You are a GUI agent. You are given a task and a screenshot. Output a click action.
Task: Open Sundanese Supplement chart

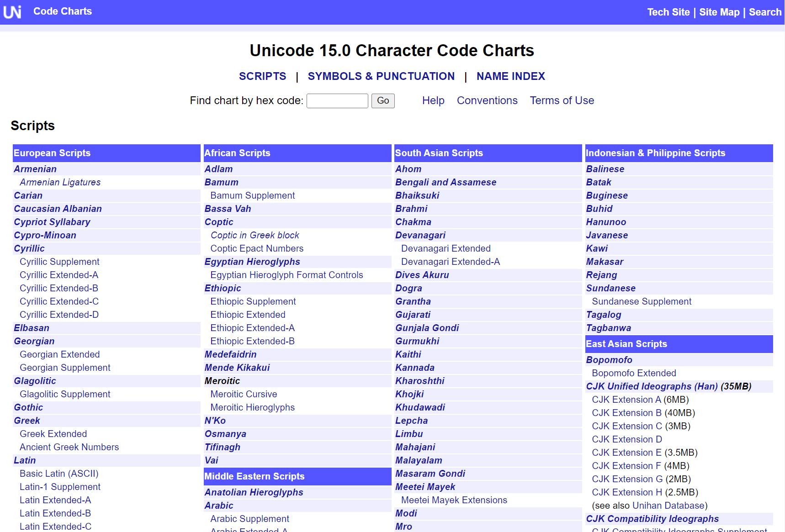point(642,301)
